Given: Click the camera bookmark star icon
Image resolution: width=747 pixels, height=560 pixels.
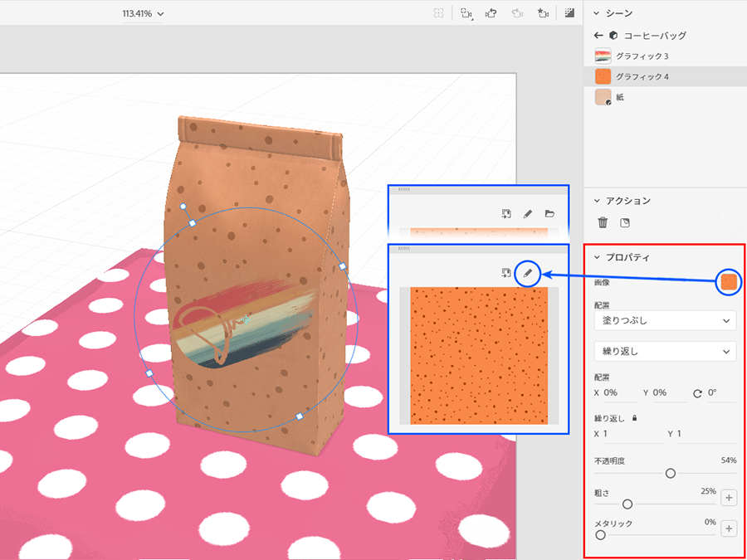Looking at the screenshot, I should 542,13.
